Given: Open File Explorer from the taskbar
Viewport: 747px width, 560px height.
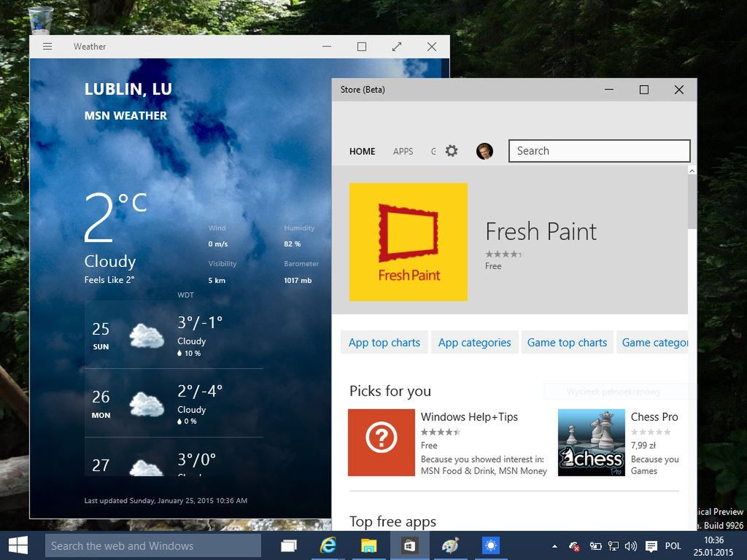Looking at the screenshot, I should tap(368, 545).
